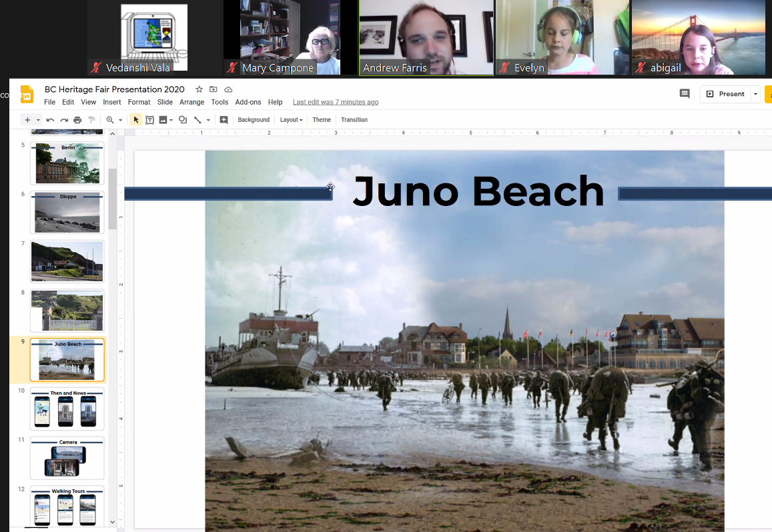Star the BC Heritage Fair presentation
Image resolution: width=772 pixels, height=532 pixels.
199,89
